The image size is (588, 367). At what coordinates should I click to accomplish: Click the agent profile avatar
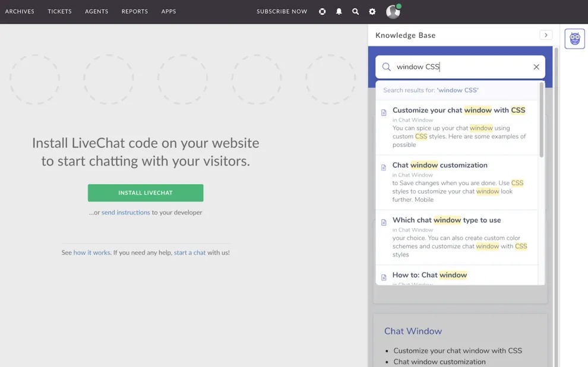point(393,11)
